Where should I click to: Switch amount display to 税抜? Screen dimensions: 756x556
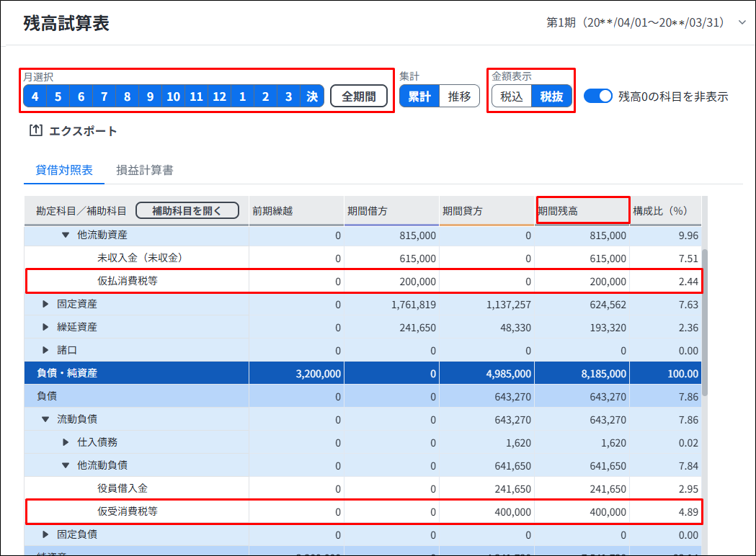click(551, 97)
